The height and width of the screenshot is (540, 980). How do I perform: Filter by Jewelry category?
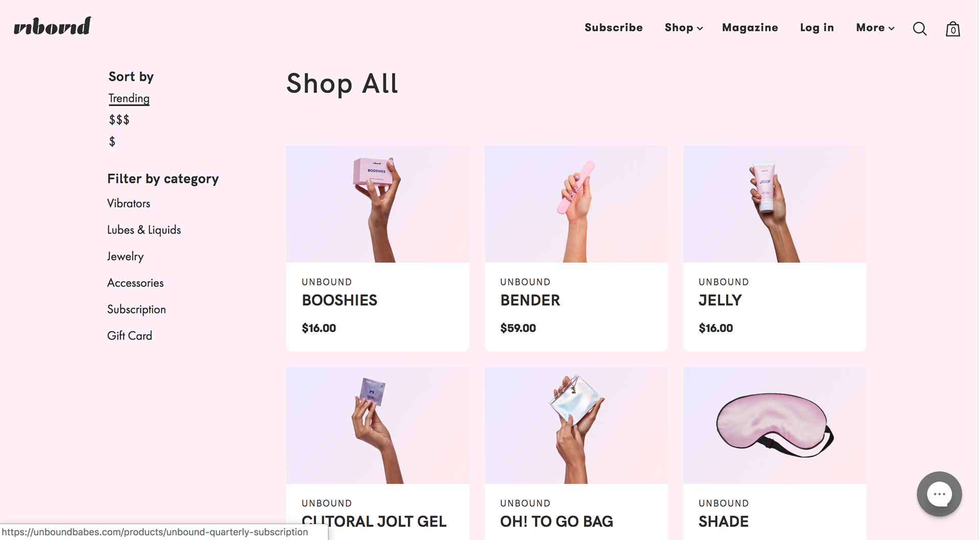click(x=126, y=256)
